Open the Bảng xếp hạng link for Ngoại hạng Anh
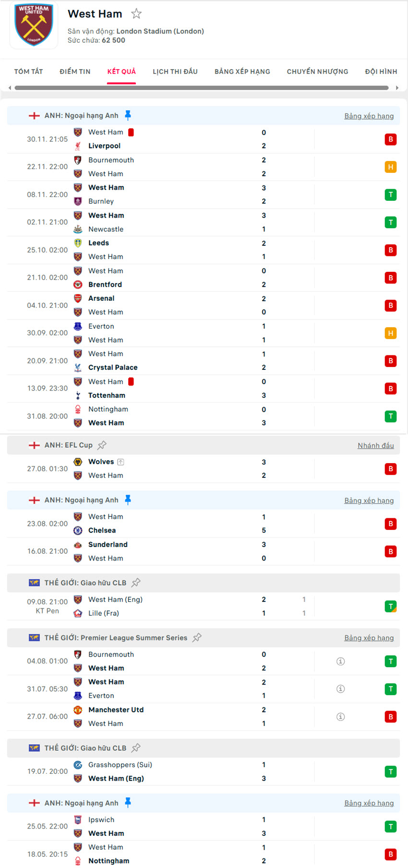The image size is (408, 868). (369, 116)
